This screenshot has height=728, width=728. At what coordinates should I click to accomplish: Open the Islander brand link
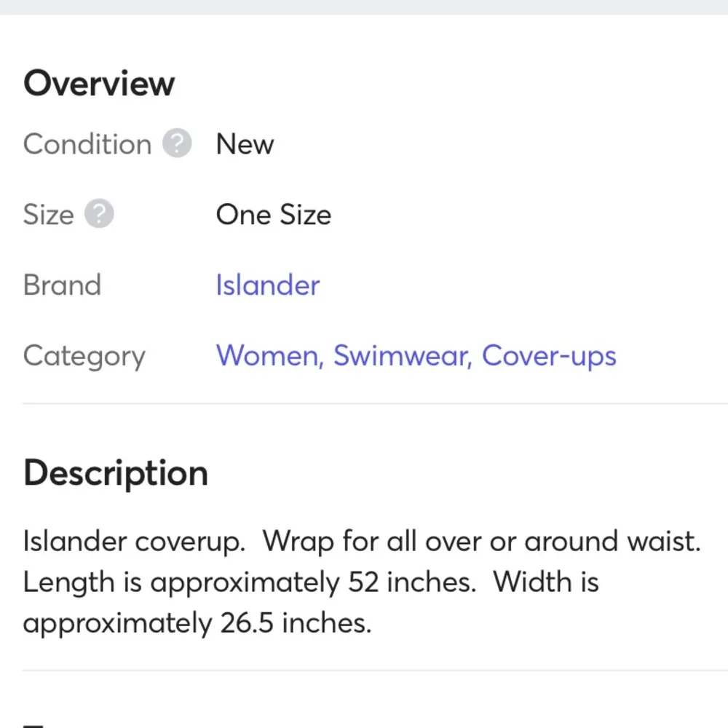click(x=266, y=285)
